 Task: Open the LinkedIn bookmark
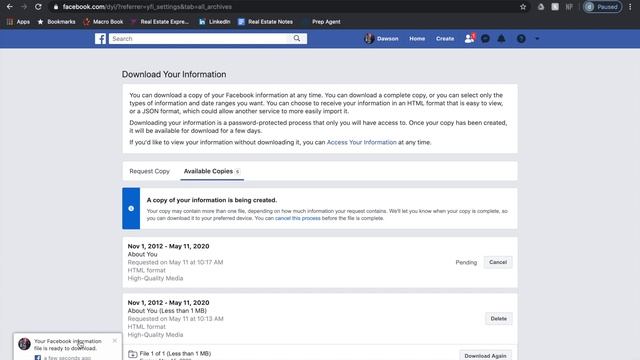[x=215, y=22]
